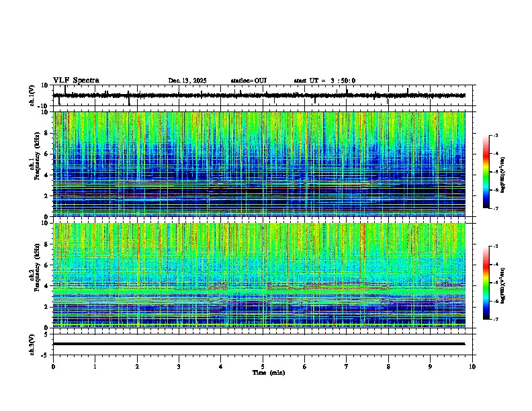Select the "start UT = 3:50:0" header text
Viewport: 532px width, 411px height.
pos(324,81)
